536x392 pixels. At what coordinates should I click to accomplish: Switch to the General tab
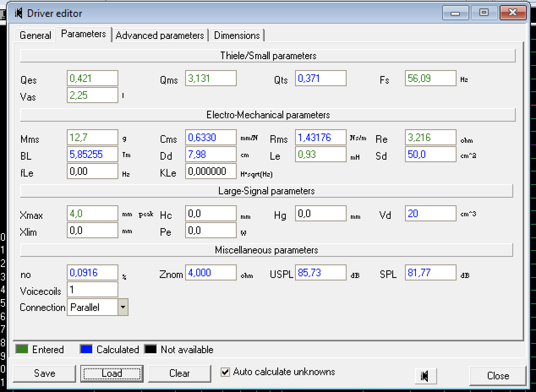36,35
